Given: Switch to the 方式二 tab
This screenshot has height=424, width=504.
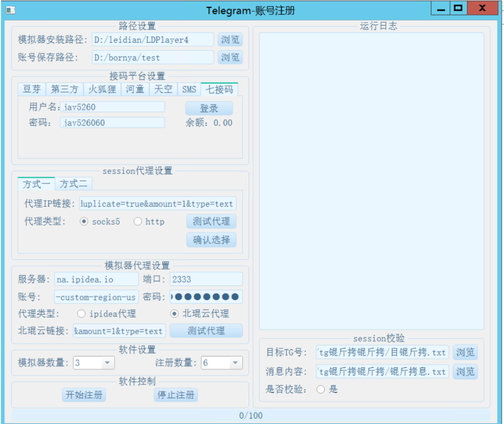Looking at the screenshot, I should click(73, 184).
